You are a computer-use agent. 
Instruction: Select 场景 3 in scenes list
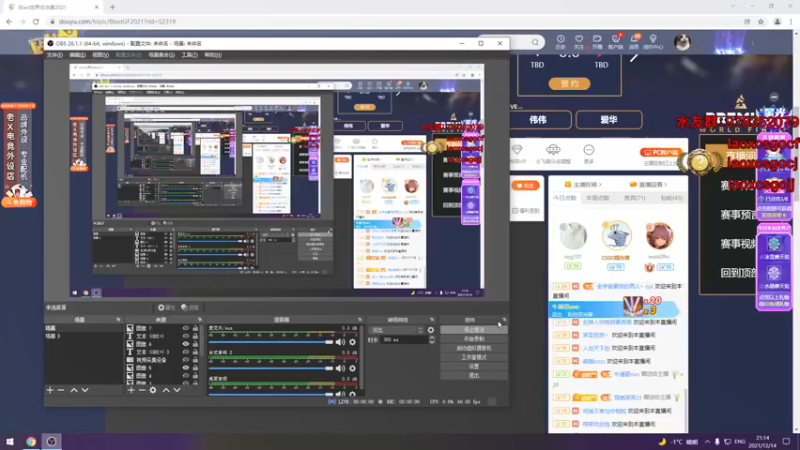point(84,336)
